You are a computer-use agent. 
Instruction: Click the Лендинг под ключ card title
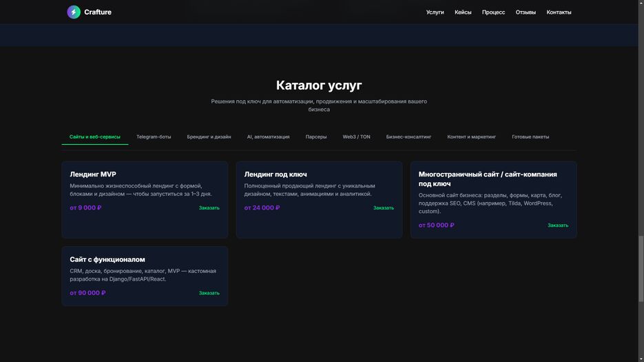tap(276, 174)
